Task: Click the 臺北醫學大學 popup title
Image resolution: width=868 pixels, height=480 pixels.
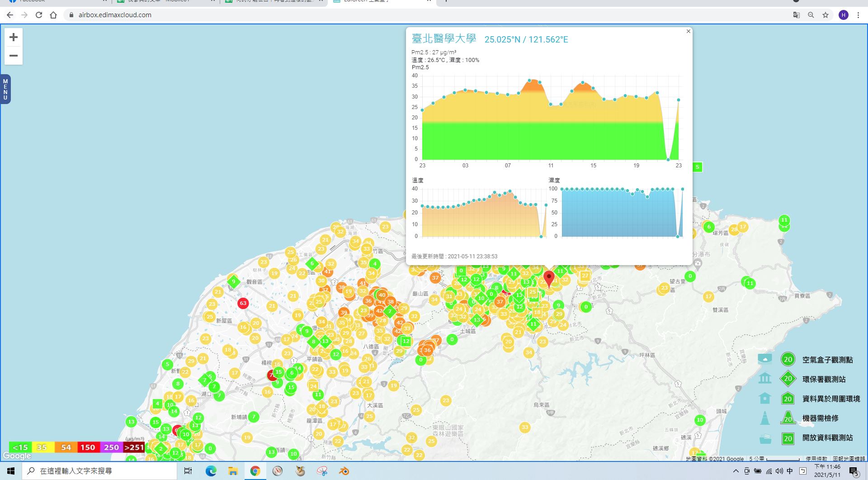Action: pos(444,39)
